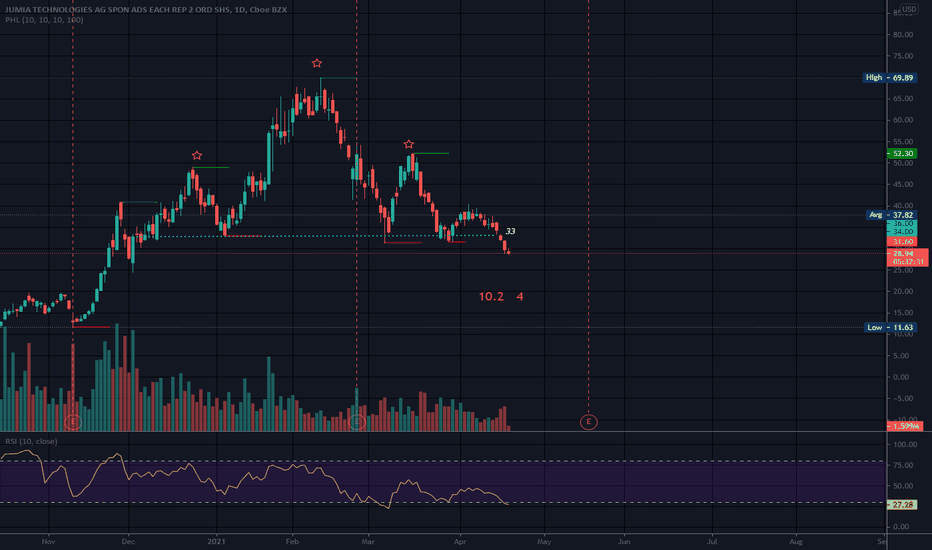This screenshot has height=550, width=932.
Task: Click the High 69.89 price label
Action: pos(890,77)
